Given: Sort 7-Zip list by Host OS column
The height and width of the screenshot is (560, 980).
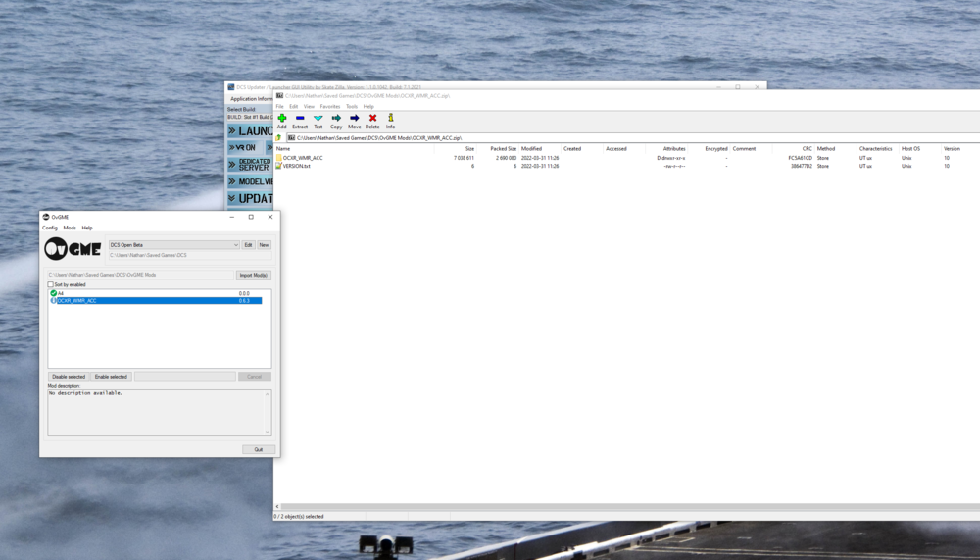Looking at the screenshot, I should point(919,149).
